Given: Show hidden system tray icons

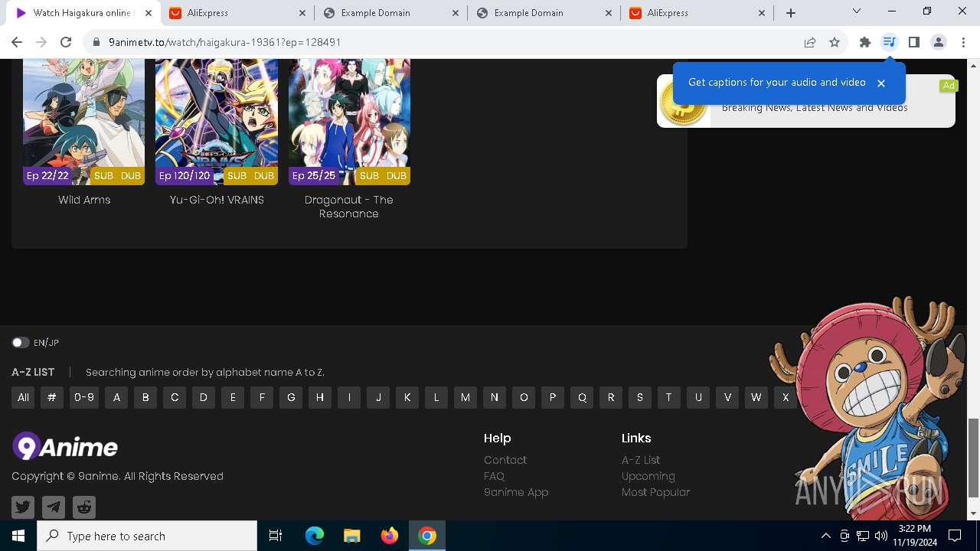Looking at the screenshot, I should pyautogui.click(x=825, y=536).
